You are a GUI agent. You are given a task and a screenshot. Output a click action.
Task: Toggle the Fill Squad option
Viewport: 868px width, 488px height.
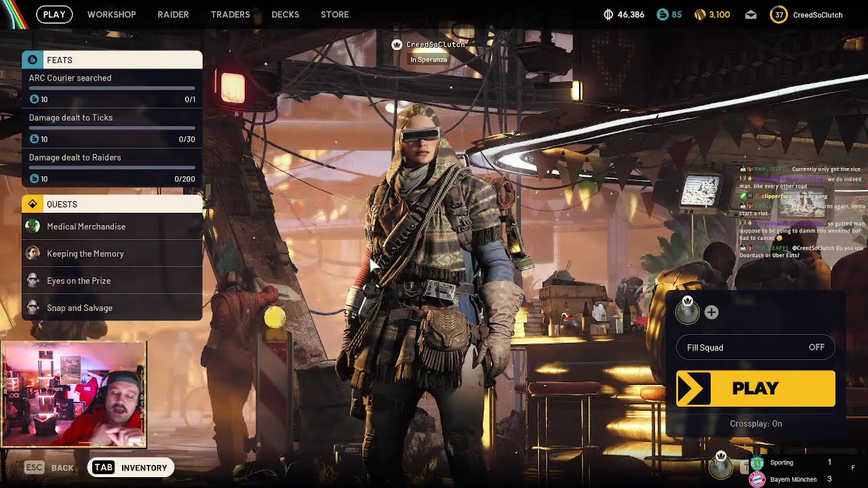755,348
